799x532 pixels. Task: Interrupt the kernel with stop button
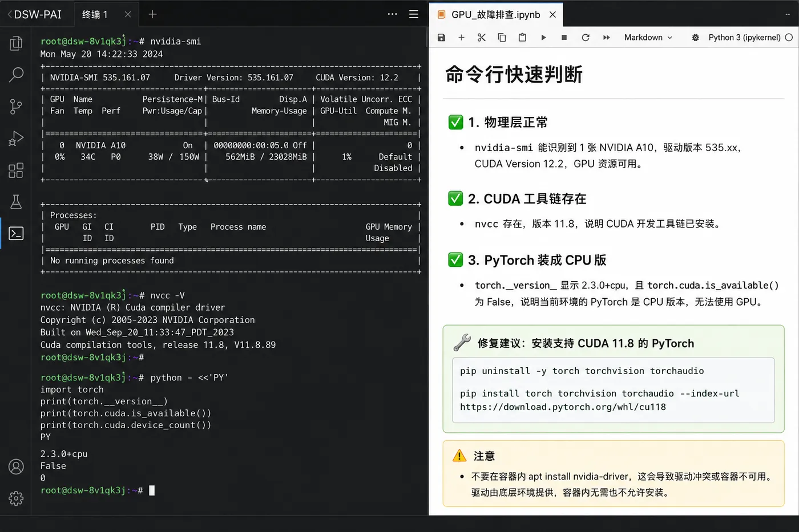click(564, 38)
